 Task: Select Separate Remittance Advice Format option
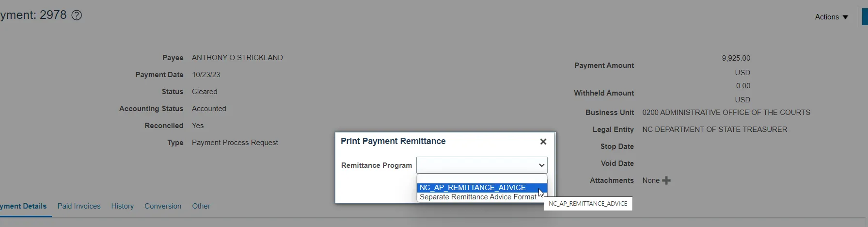click(478, 197)
